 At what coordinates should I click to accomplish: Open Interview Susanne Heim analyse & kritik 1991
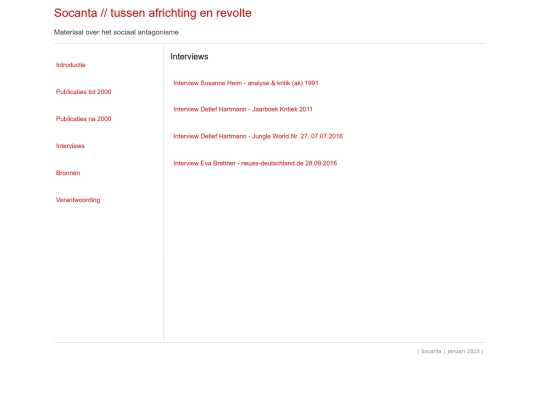click(246, 83)
